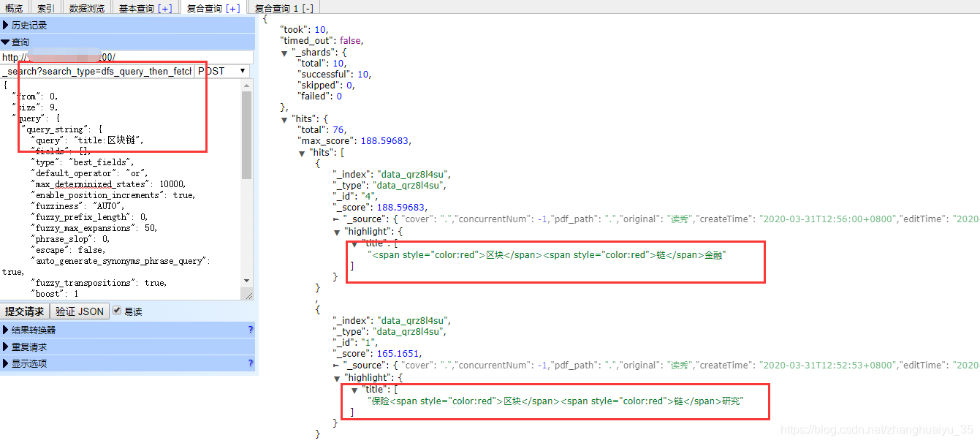
Task: Select the "total": 76 line
Action: (322, 129)
